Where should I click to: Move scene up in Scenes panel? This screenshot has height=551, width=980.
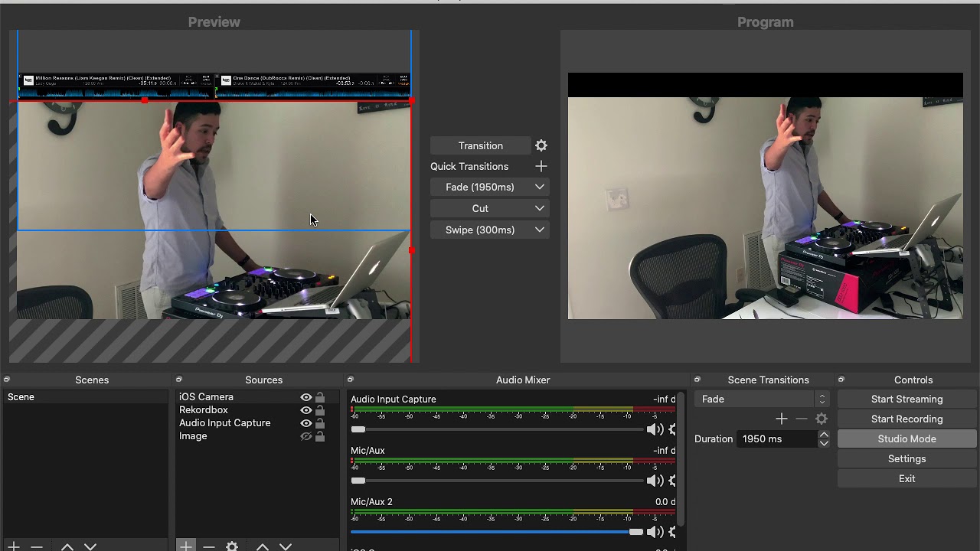coord(67,546)
